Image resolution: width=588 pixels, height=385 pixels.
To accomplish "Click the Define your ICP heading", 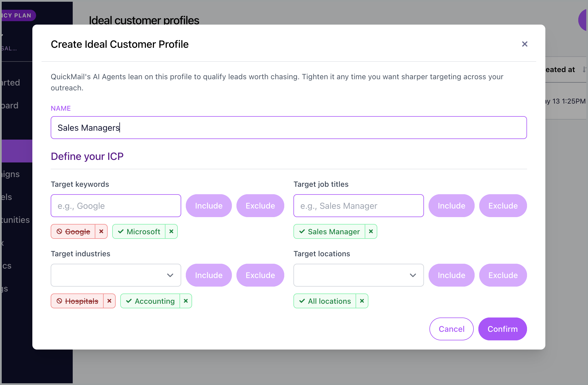I will 87,156.
